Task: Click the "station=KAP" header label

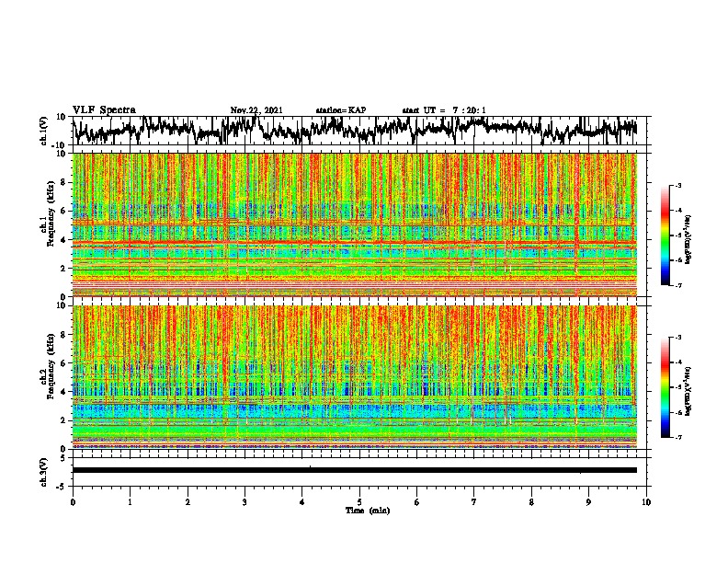Action: click(x=341, y=110)
